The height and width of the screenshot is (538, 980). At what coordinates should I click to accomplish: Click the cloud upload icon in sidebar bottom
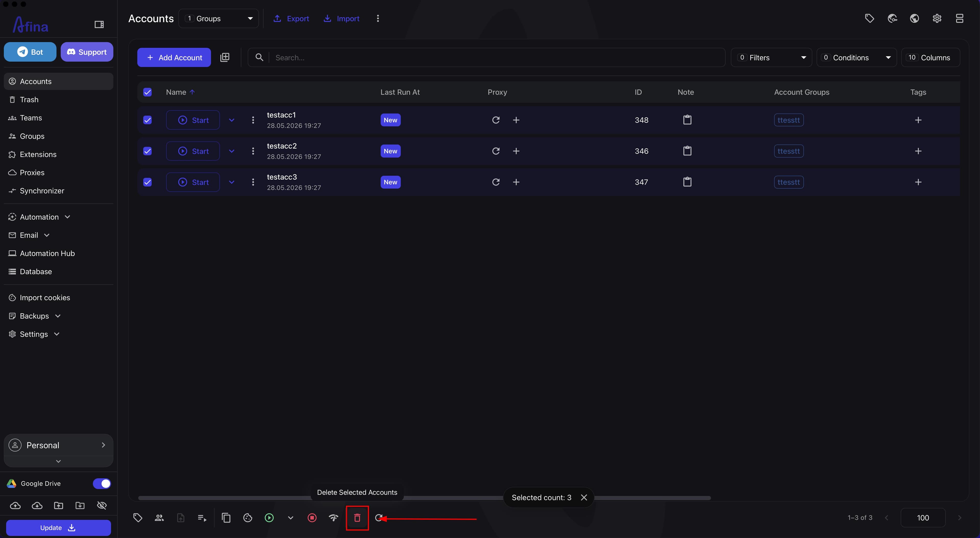pos(15,505)
